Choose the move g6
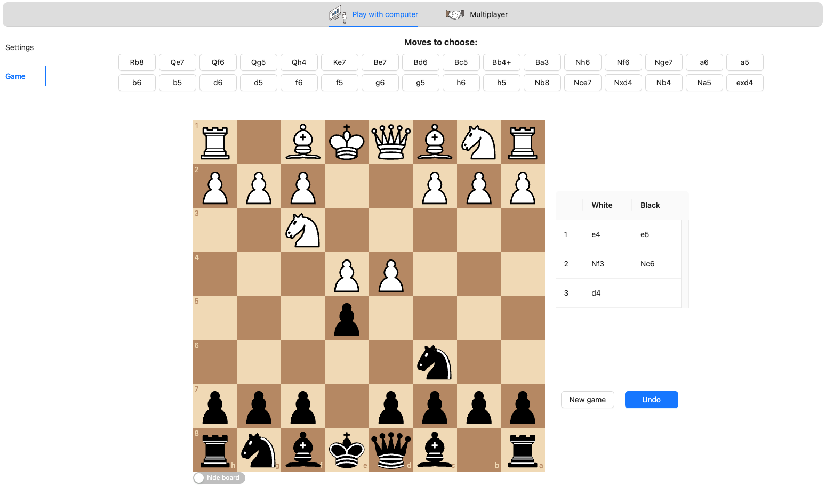This screenshot has width=825, height=504. click(x=380, y=83)
